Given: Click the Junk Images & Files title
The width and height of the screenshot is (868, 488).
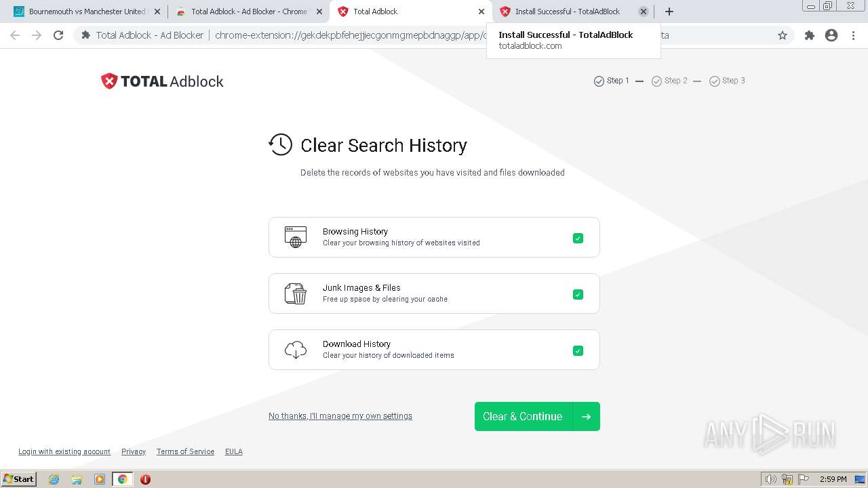Looking at the screenshot, I should click(361, 287).
